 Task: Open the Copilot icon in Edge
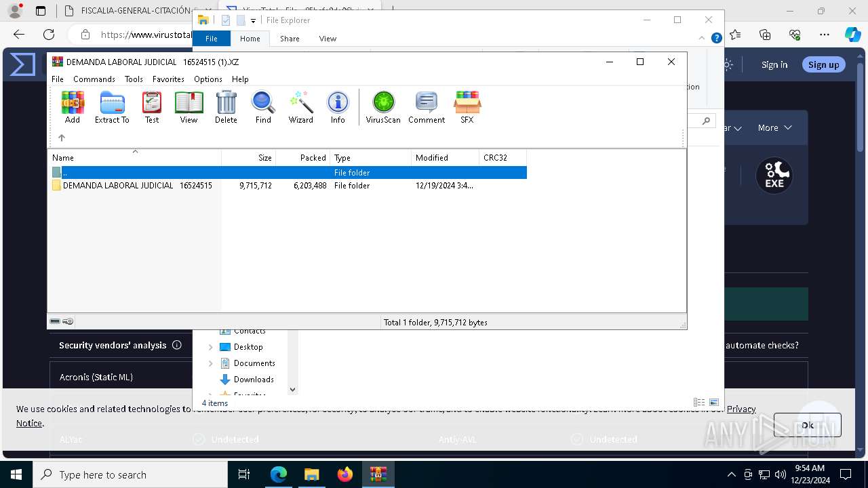853,35
